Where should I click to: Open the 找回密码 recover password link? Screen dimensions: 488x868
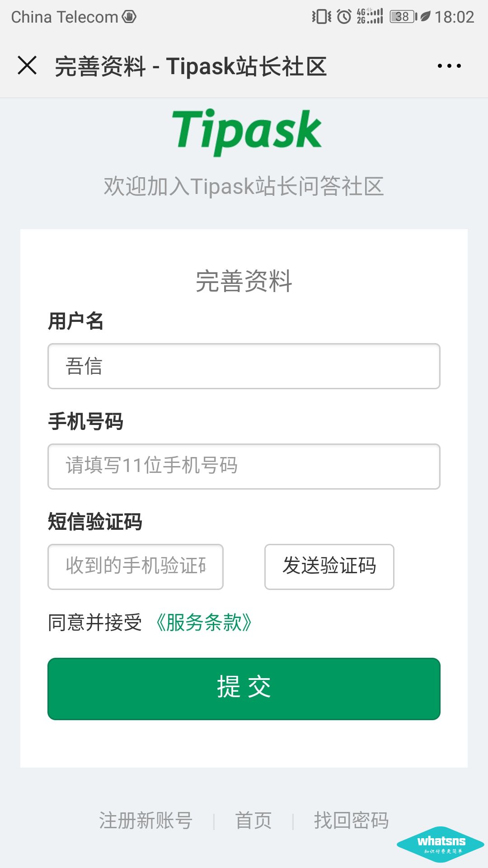pyautogui.click(x=351, y=821)
